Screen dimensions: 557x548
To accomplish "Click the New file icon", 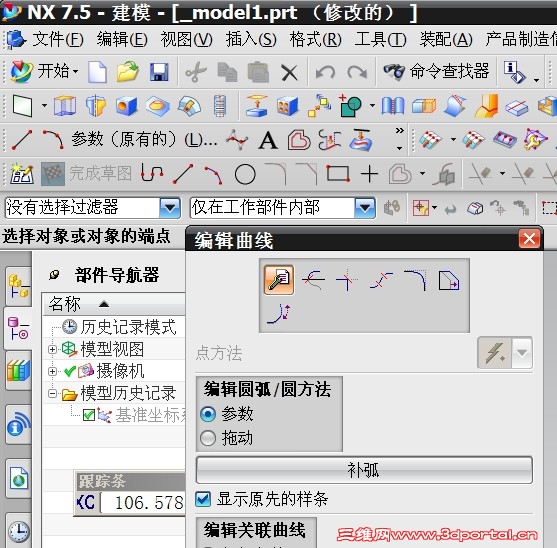I will pos(97,72).
